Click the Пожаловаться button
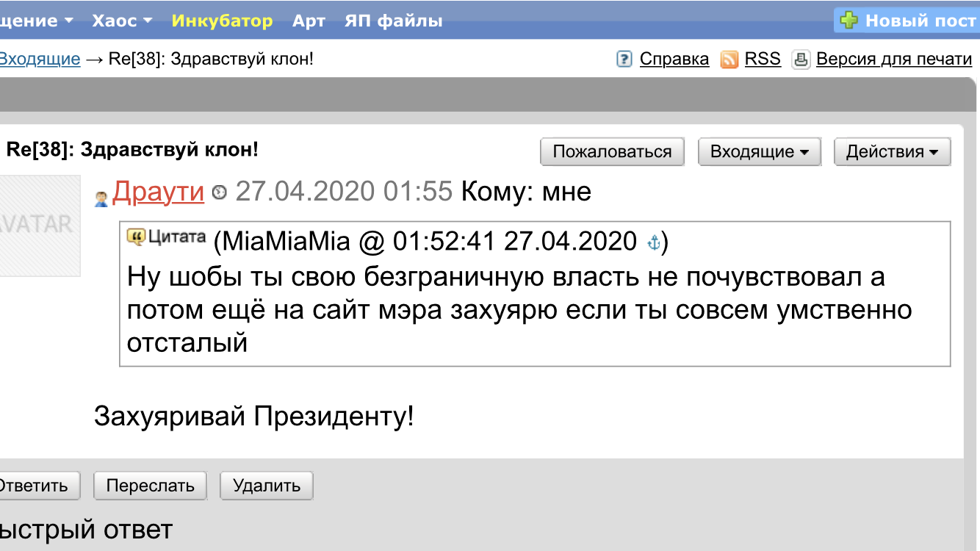 coord(612,152)
